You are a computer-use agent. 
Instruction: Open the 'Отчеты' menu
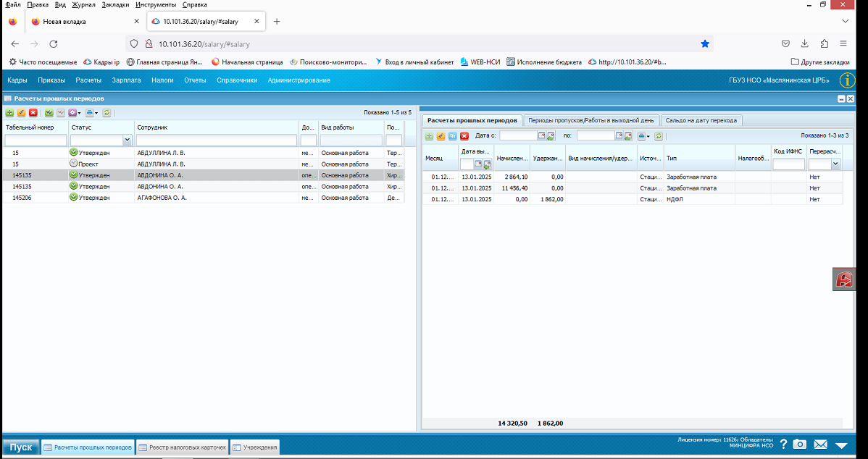pyautogui.click(x=195, y=80)
